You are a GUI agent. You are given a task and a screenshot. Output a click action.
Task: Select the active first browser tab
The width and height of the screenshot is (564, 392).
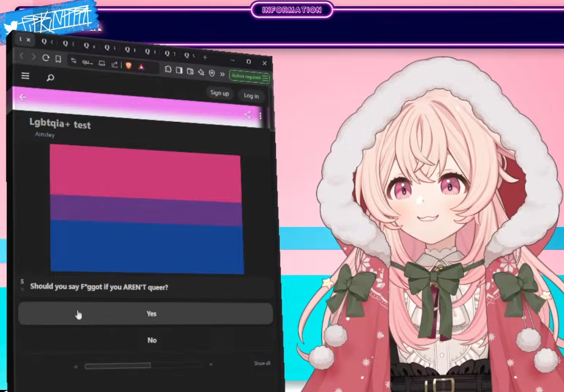pos(25,40)
